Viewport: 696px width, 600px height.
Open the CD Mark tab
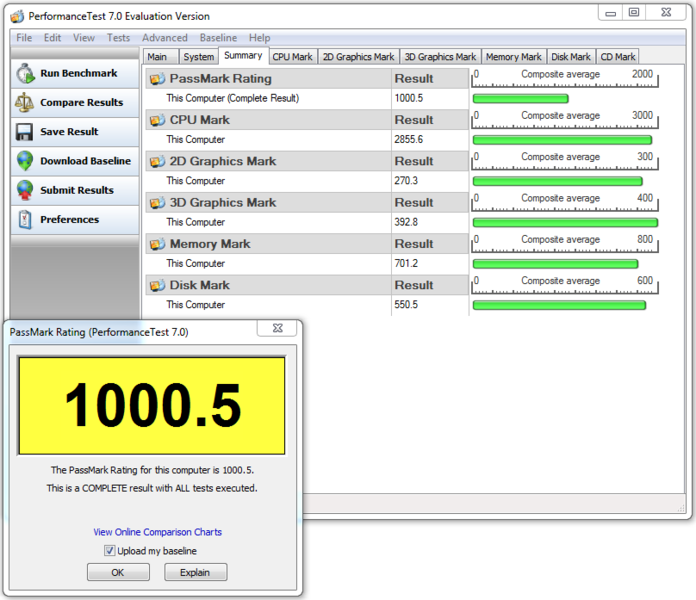(x=617, y=57)
